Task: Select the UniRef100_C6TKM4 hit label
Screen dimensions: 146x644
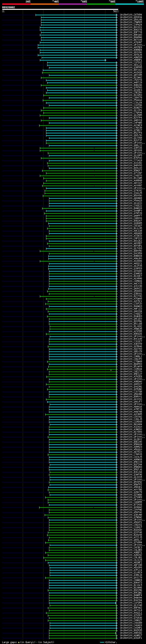Action: tap(131, 15)
